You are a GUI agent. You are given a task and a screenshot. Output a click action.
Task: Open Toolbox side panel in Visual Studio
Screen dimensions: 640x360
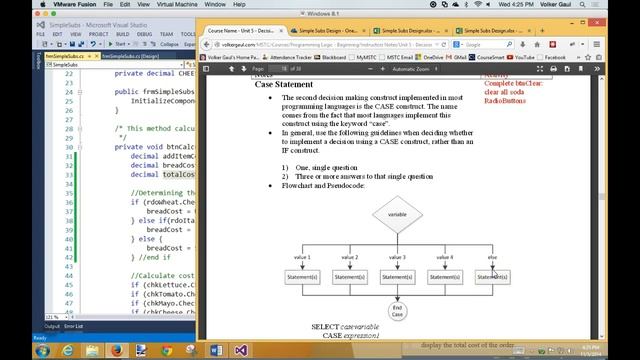(39, 60)
